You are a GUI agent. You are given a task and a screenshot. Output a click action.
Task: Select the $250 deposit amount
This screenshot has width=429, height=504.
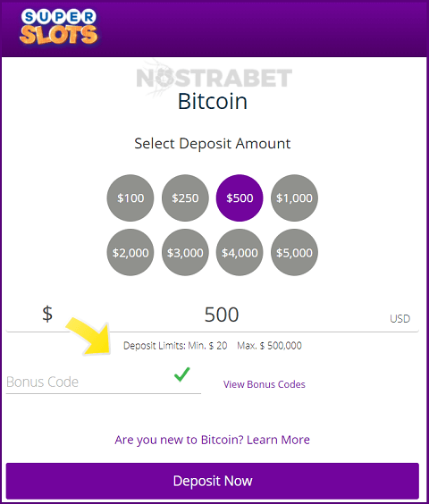(185, 198)
